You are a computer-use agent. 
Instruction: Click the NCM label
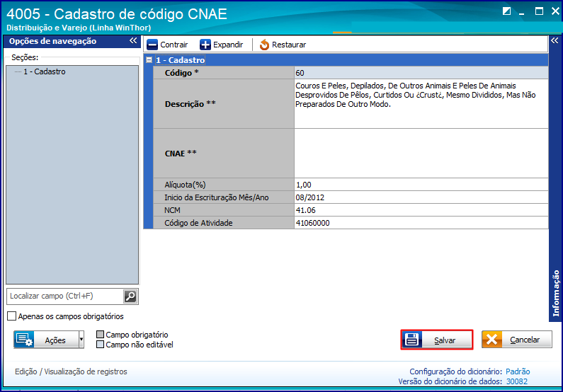coord(172,211)
